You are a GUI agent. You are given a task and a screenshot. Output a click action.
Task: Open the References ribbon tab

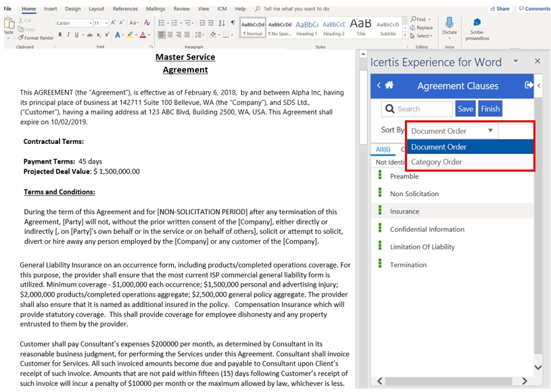tap(125, 9)
